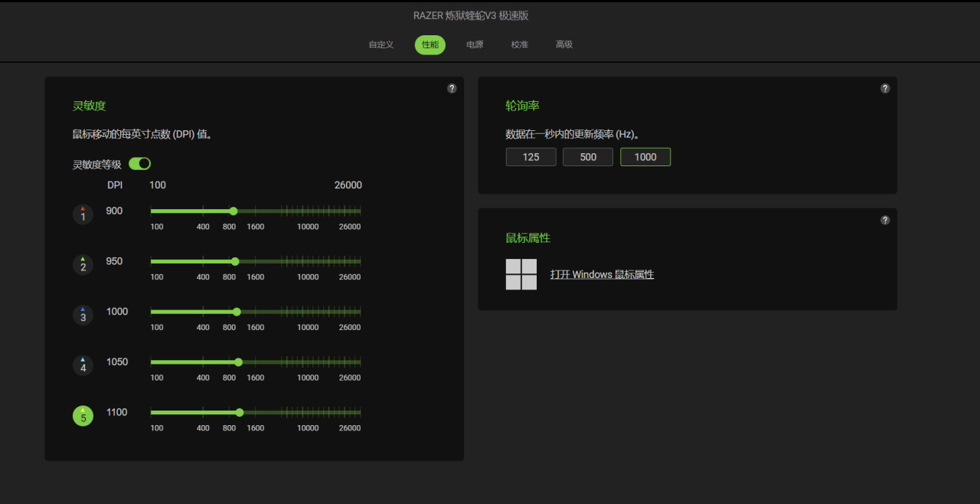Open help for the 轮询率 panel
The height and width of the screenshot is (504, 980).
click(x=885, y=88)
